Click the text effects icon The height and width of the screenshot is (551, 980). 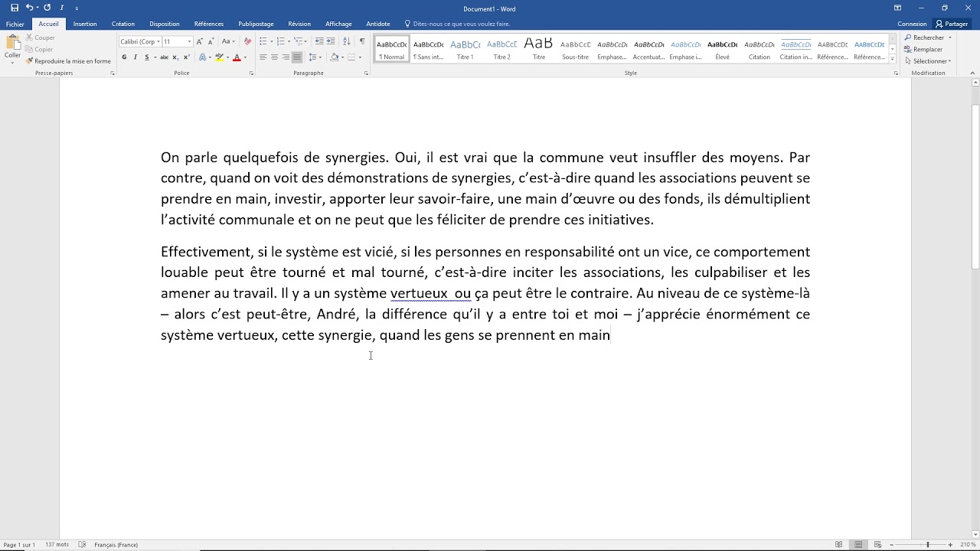pyautogui.click(x=203, y=57)
